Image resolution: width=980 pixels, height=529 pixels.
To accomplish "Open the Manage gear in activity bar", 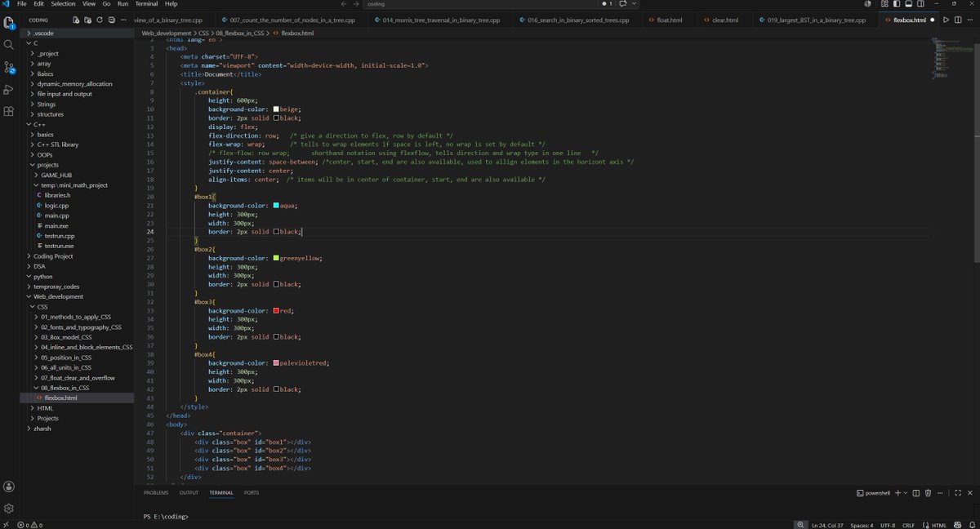I will click(x=9, y=508).
